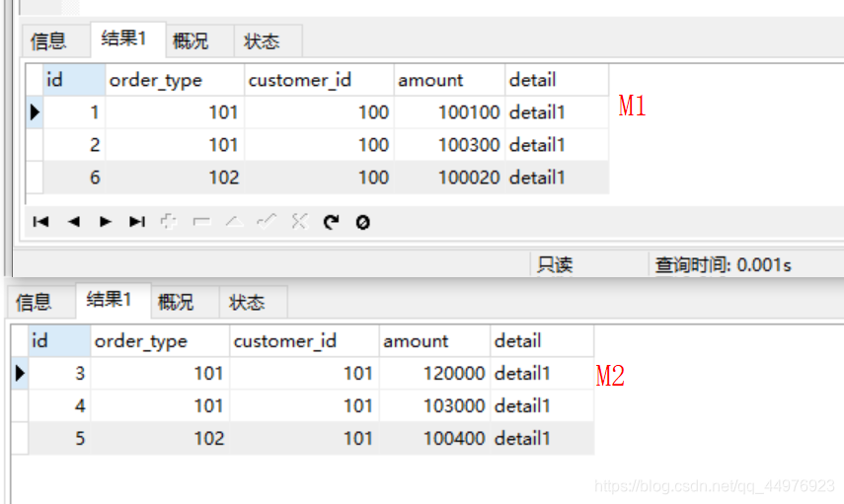
Task: Click the apply changes checkmark icon
Action: [267, 222]
